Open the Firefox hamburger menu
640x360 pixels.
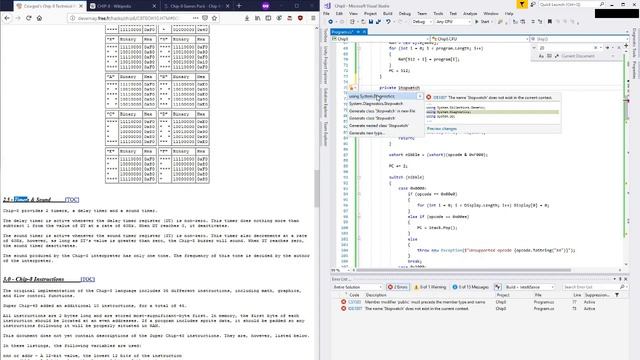click(x=313, y=18)
